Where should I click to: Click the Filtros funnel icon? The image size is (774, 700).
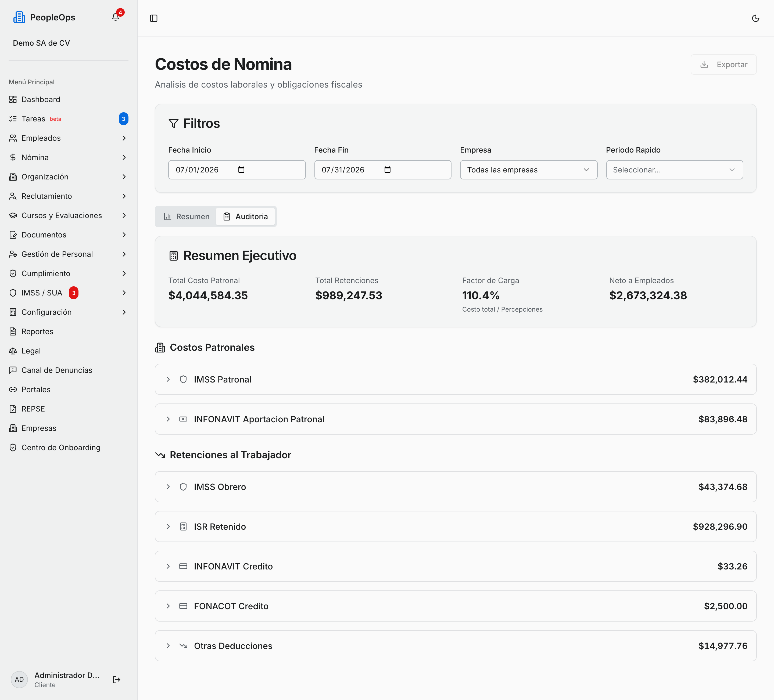(x=174, y=124)
